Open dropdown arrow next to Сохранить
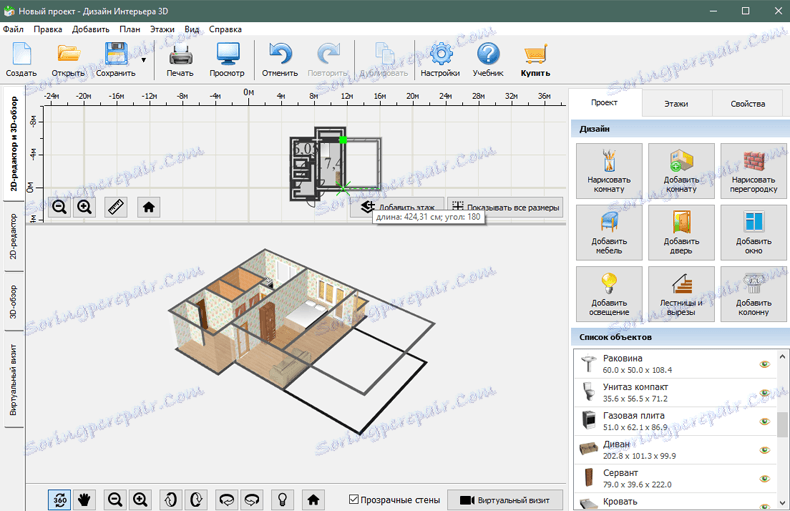This screenshot has width=790, height=511. tap(144, 60)
